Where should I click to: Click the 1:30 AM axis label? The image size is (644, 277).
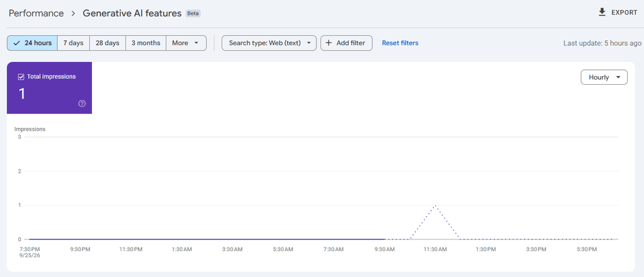click(x=182, y=249)
